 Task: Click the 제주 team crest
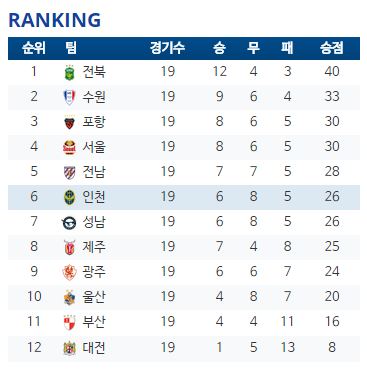70,247
